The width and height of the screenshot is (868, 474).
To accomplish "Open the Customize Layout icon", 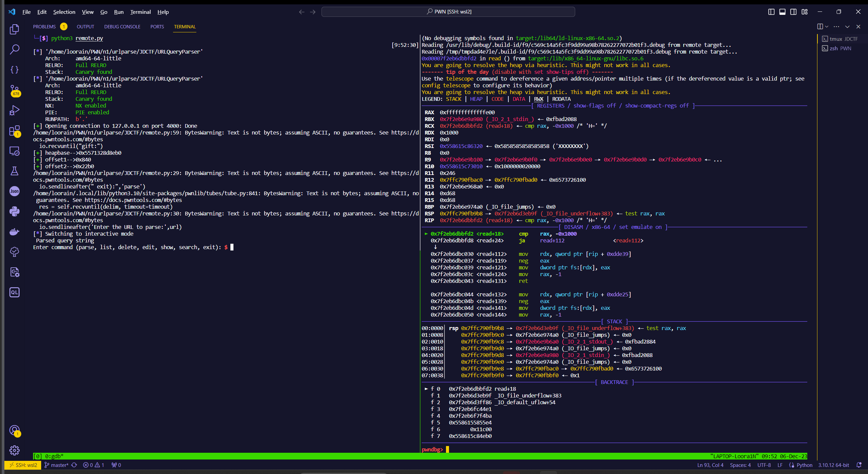I will (x=805, y=12).
